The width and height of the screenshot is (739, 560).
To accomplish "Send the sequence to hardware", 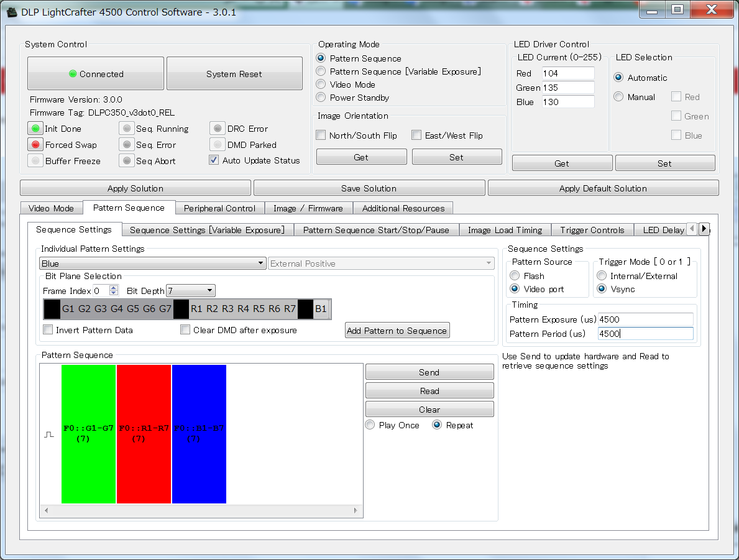I will [x=429, y=372].
